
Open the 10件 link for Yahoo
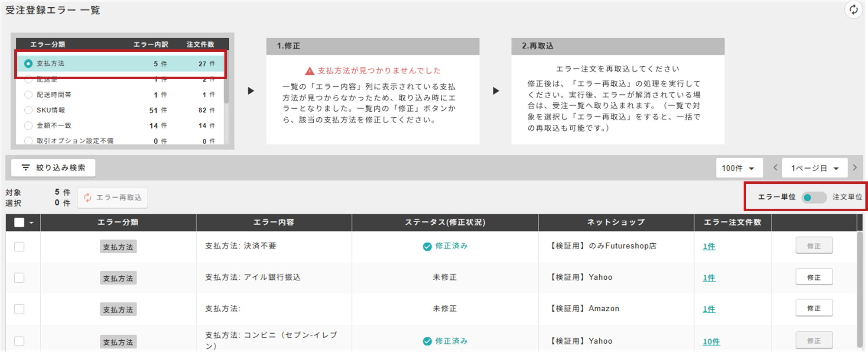click(x=711, y=342)
